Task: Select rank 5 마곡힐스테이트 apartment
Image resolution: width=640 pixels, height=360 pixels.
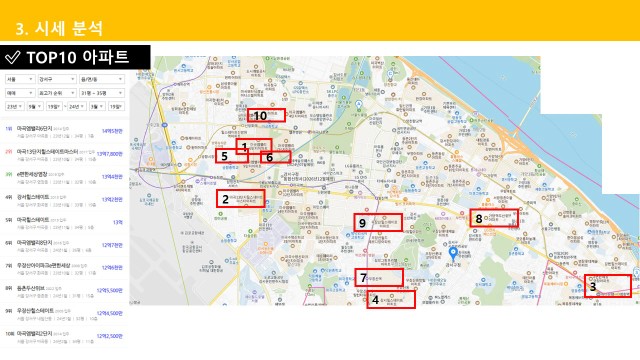Action: tap(33, 220)
